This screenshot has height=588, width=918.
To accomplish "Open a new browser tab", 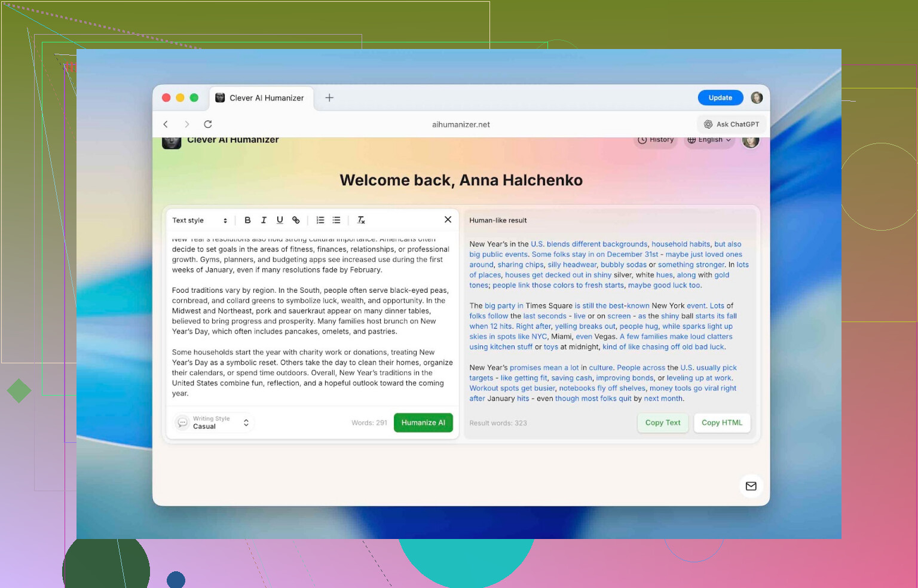I will point(329,98).
